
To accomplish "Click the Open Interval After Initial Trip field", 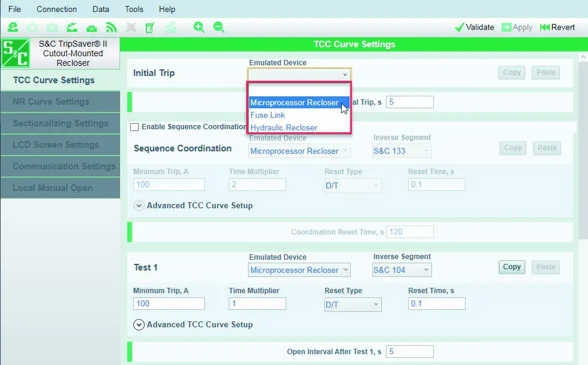I will click(409, 102).
